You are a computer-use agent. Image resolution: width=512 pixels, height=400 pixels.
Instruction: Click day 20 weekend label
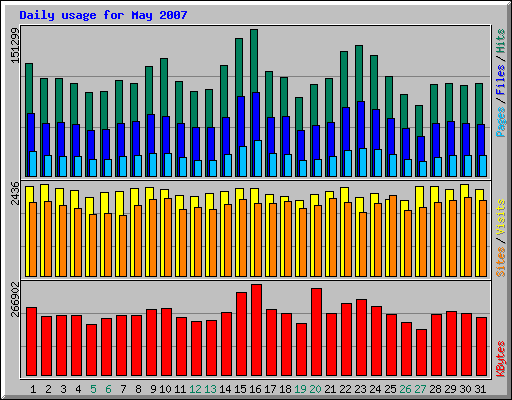tap(315, 389)
